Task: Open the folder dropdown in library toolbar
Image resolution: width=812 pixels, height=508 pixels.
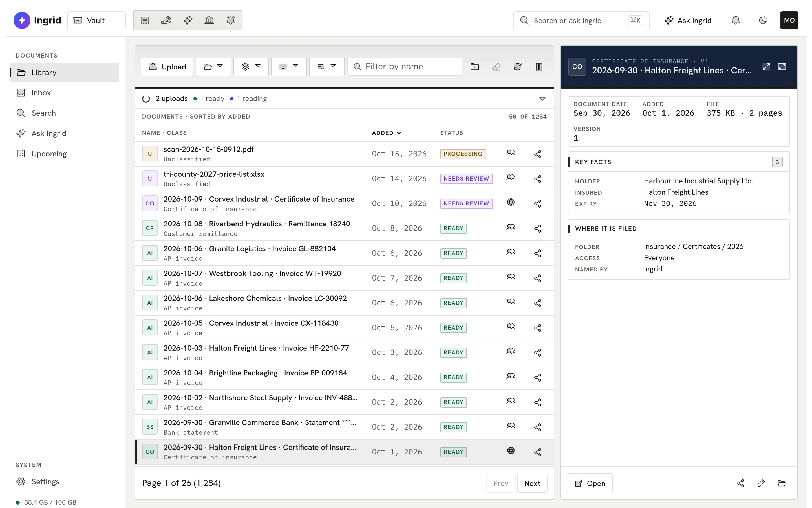Action: point(213,67)
